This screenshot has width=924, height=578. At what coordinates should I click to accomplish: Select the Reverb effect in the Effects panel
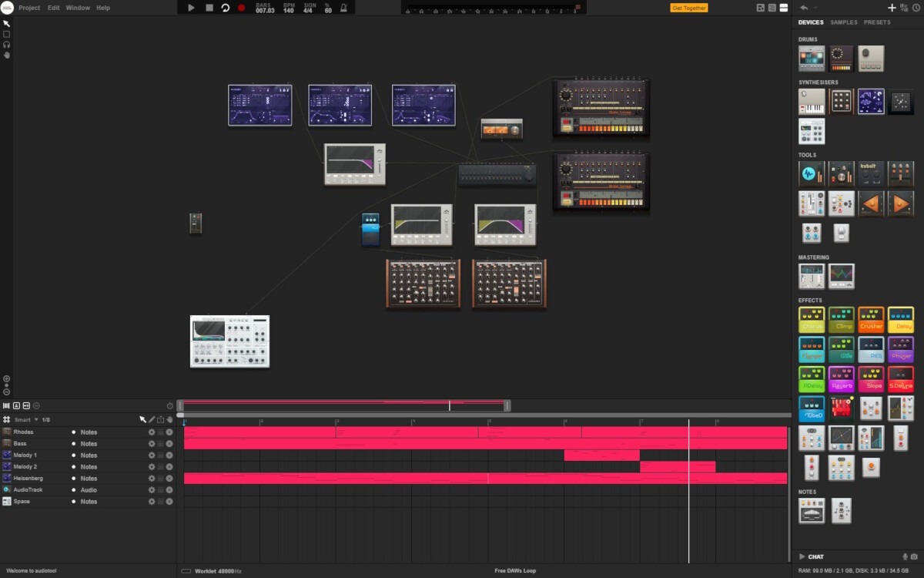(842, 379)
